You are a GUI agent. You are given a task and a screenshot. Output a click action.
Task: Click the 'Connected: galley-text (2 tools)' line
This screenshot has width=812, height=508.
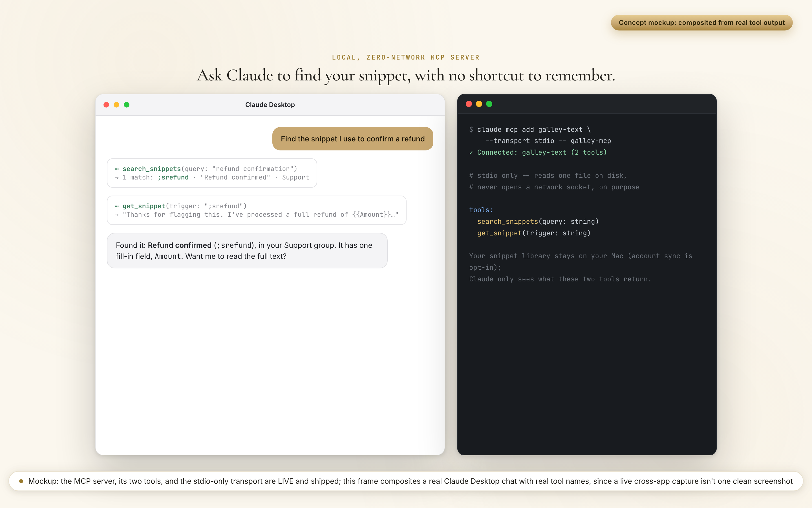538,152
